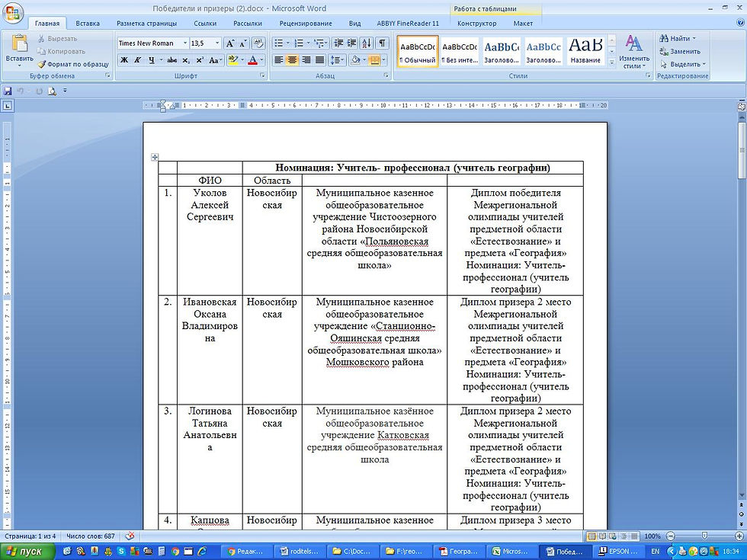Switch to the Ссылки tab
Viewport: 747px width, 560px height.
205,24
